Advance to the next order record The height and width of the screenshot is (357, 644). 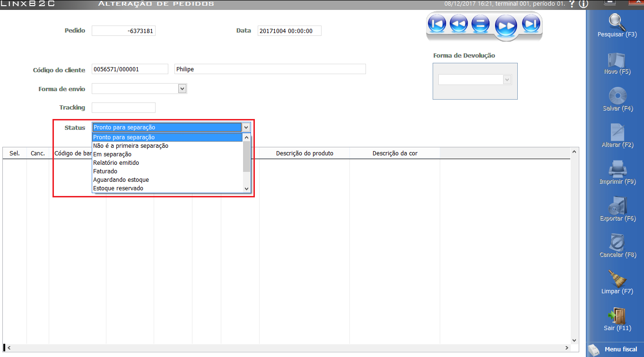coord(505,26)
